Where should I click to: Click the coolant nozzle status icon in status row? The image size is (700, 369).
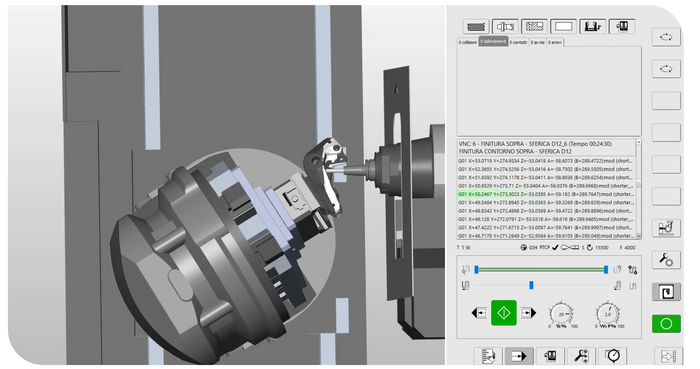(570, 248)
